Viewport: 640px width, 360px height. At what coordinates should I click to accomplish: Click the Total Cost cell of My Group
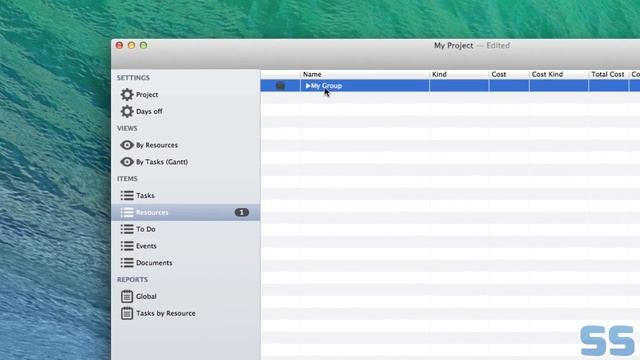tap(609, 86)
